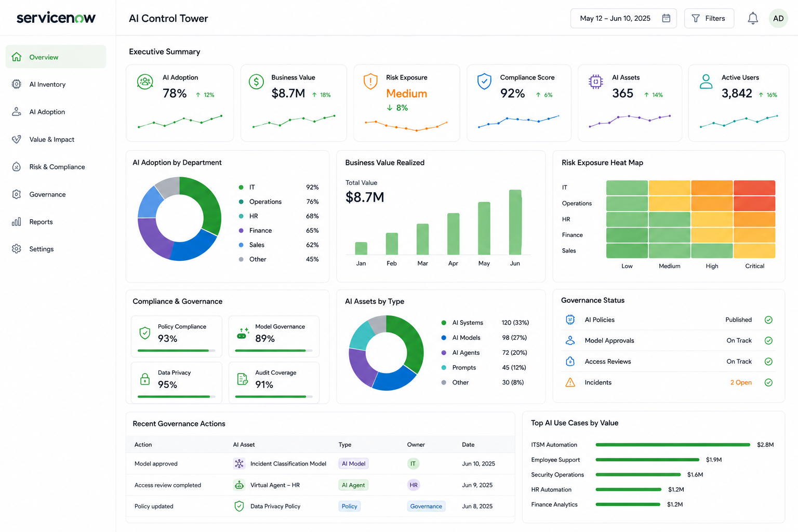Screen dimensions: 798x532
Task: Click the AI Policies Published check icon
Action: (768, 320)
